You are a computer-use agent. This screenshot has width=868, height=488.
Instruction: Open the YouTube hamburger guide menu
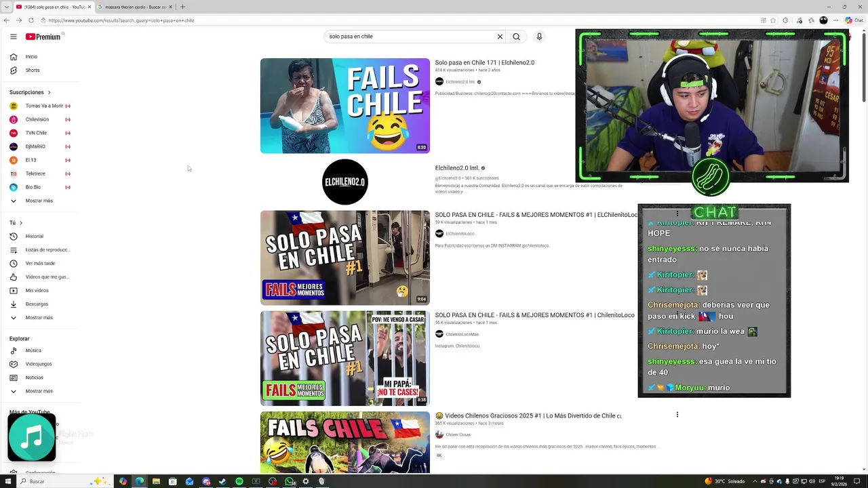point(14,37)
